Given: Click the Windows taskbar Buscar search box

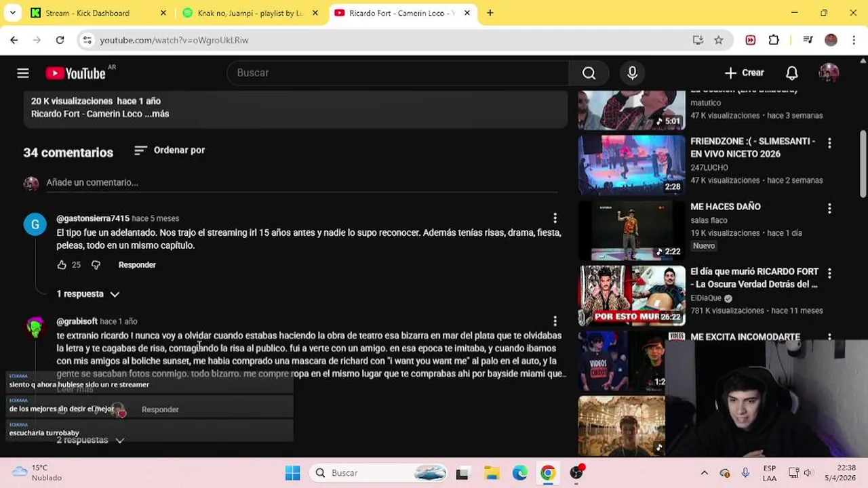Looking at the screenshot, I should click(380, 473).
